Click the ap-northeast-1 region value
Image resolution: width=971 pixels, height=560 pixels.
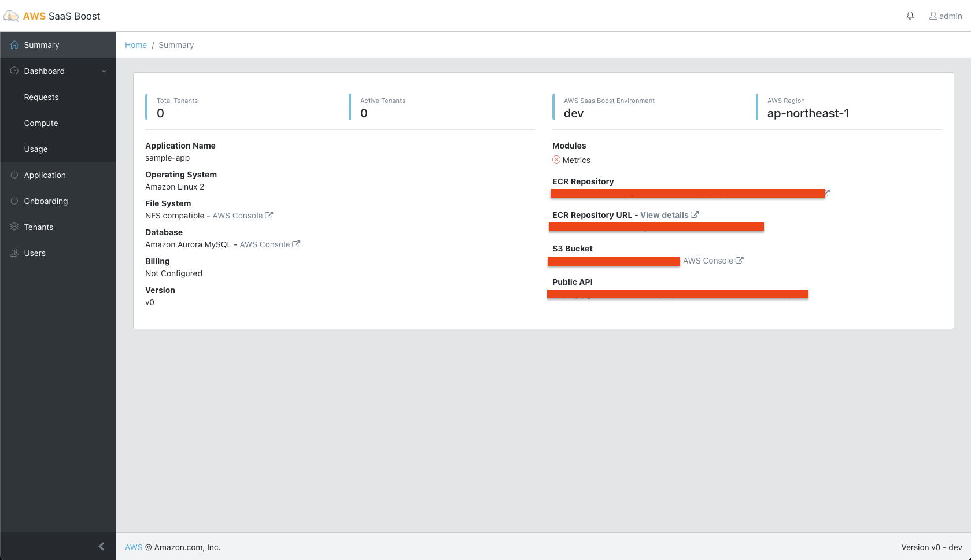(x=808, y=113)
